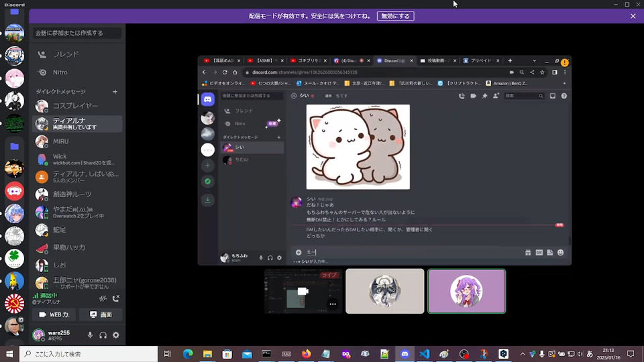This screenshot has width=644, height=362.
Task: Open more options on live stream thumbnail
Action: pyautogui.click(x=332, y=304)
